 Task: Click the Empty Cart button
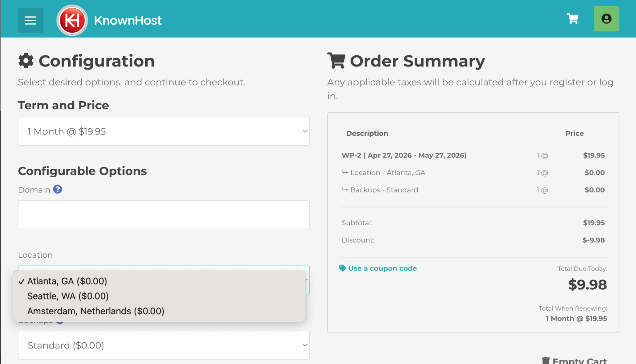(x=574, y=361)
